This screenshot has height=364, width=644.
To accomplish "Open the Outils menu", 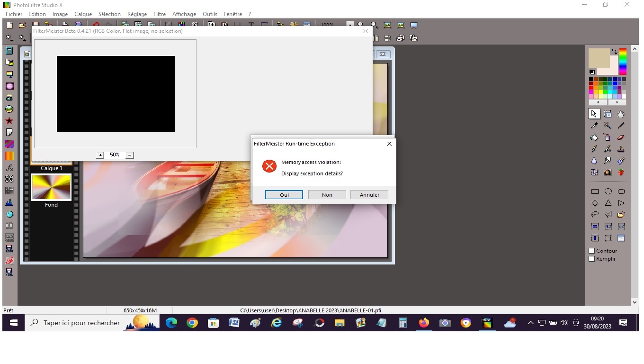I will pyautogui.click(x=210, y=14).
